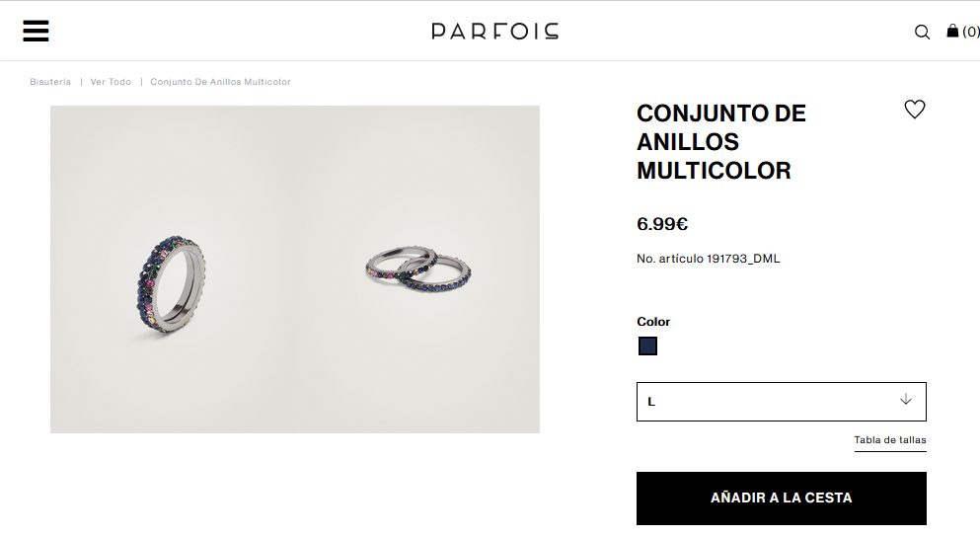Click the PARFOIS logo
The width and height of the screenshot is (980, 536).
[495, 32]
